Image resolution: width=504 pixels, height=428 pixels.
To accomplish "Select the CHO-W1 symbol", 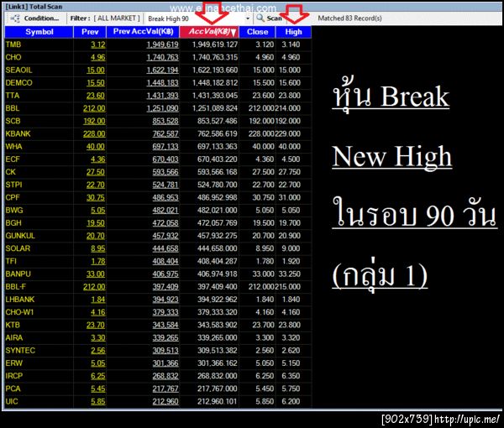I will click(19, 312).
